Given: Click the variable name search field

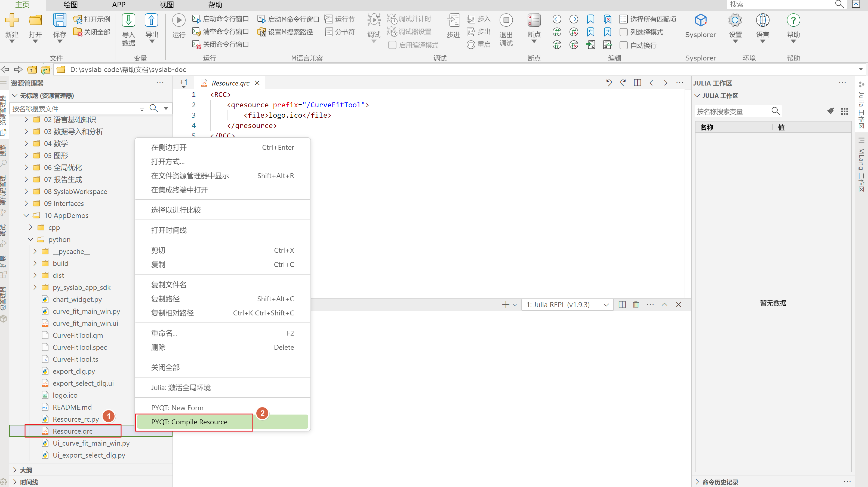Looking at the screenshot, I should tap(733, 111).
